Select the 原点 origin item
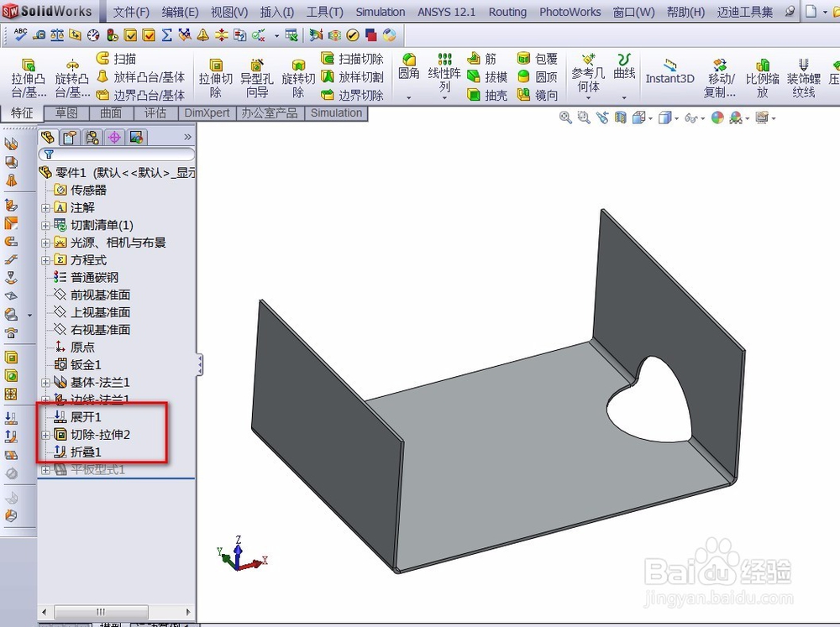 point(82,347)
